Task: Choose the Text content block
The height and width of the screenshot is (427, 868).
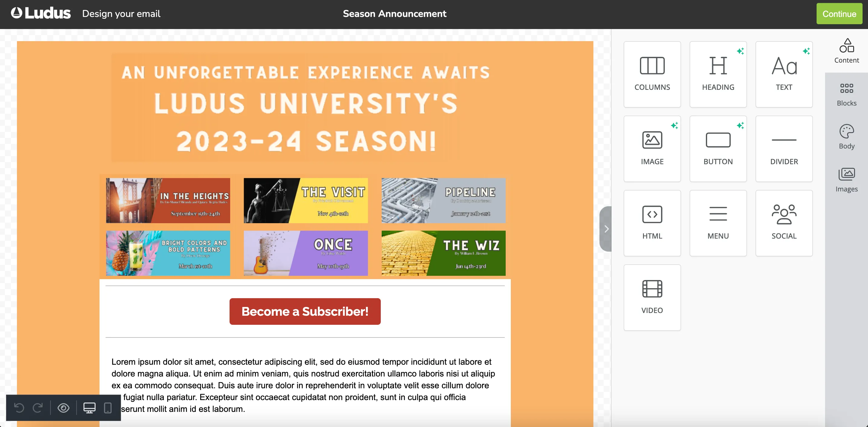Action: coord(784,74)
